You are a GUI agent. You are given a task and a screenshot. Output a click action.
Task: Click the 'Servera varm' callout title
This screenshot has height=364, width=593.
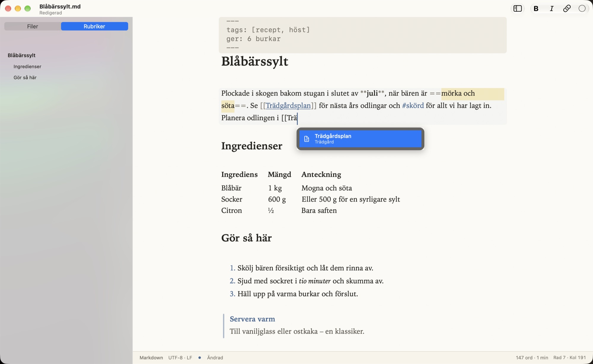(x=252, y=319)
